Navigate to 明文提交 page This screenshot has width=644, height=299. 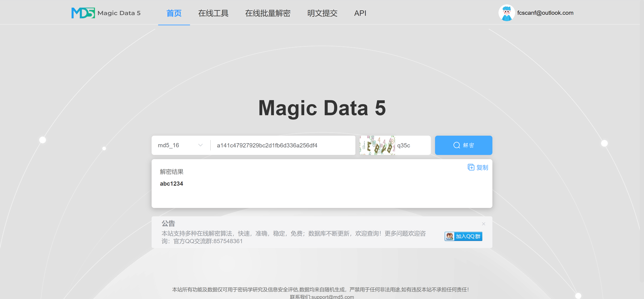point(322,13)
